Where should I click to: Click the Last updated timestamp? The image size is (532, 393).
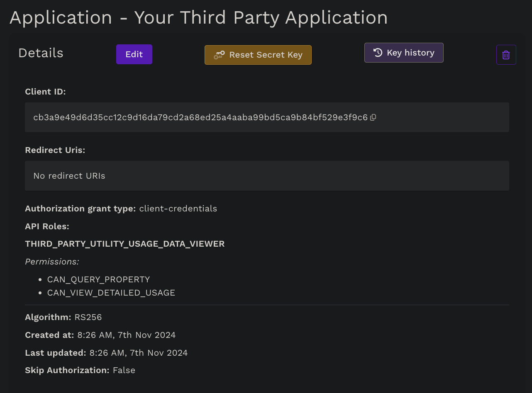138,353
